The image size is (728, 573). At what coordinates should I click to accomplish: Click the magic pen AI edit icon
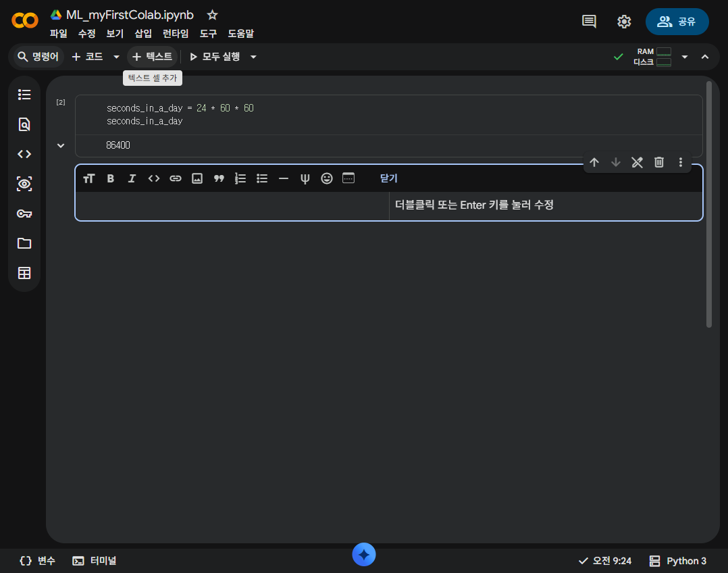tap(637, 162)
